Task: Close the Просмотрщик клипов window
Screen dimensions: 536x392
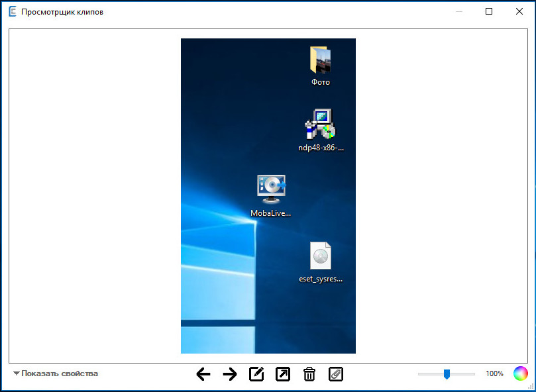Action: (x=519, y=11)
